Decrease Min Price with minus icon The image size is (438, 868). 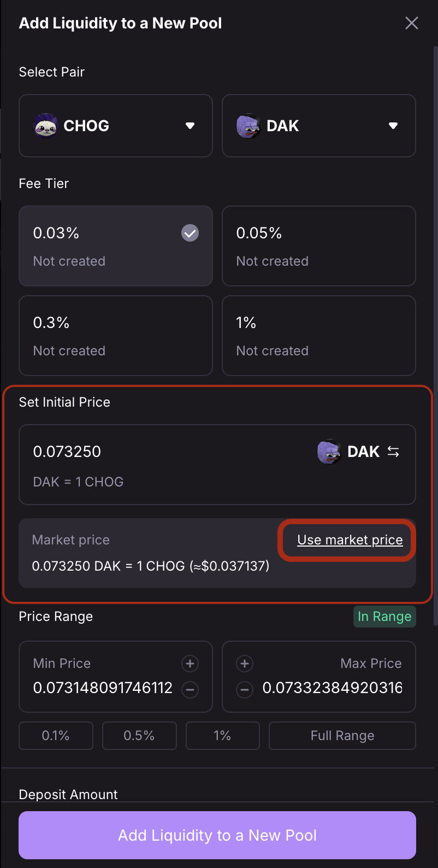point(190,689)
